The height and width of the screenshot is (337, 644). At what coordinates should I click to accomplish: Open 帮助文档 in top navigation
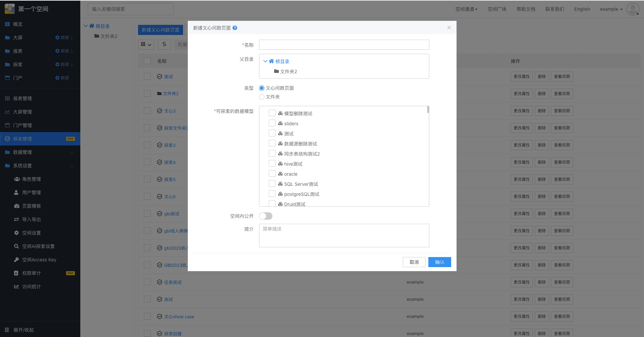[526, 9]
